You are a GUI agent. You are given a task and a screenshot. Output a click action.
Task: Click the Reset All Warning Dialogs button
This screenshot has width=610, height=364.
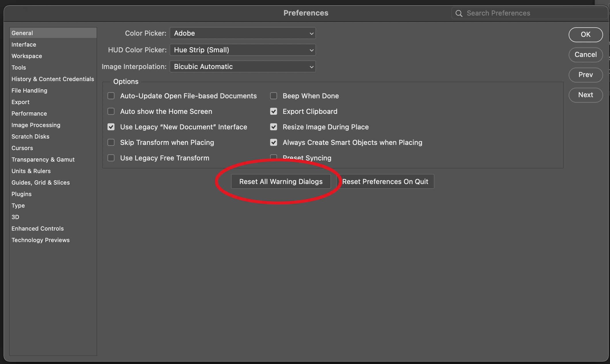(281, 181)
